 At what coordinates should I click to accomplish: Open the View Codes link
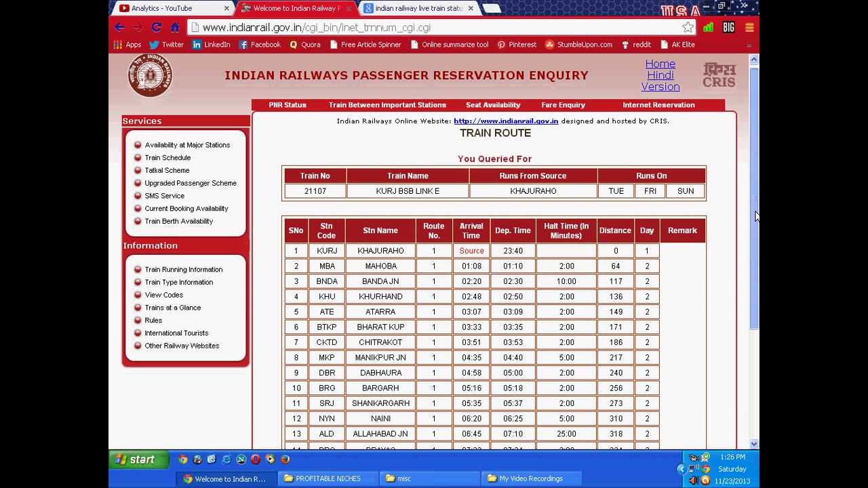coord(163,296)
